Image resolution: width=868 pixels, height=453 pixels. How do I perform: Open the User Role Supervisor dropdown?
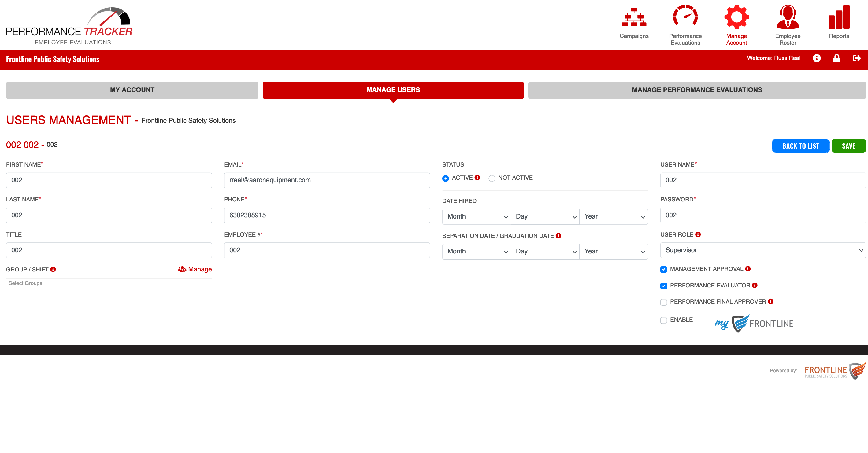[x=763, y=250]
